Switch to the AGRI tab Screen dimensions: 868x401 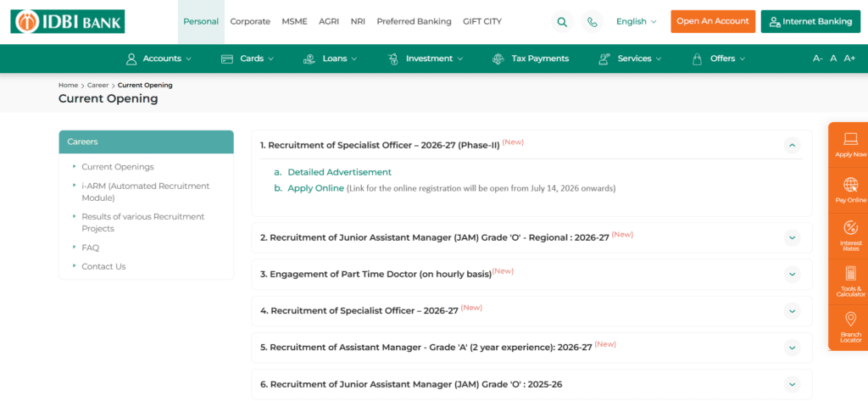[x=329, y=21]
